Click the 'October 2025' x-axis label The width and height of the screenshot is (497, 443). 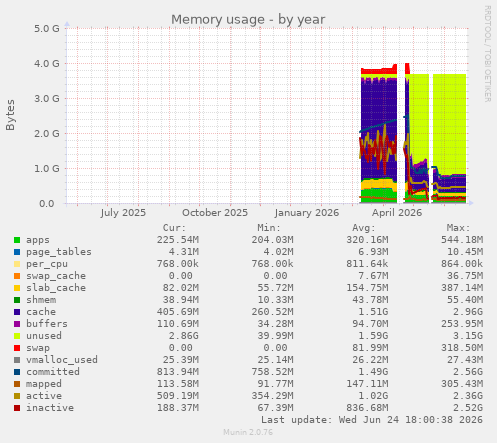[x=215, y=213]
